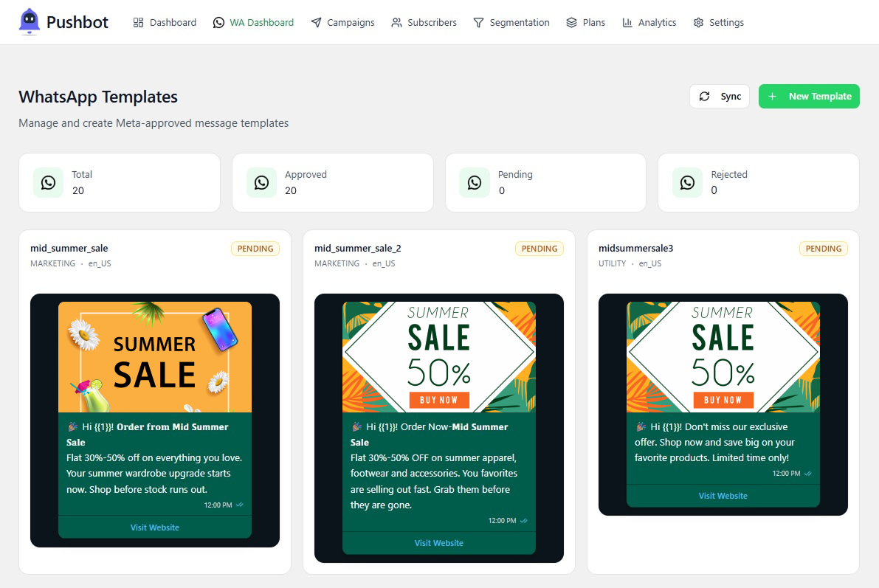
Task: Click PENDING badge on mid_summer_sale card
Action: (x=255, y=249)
